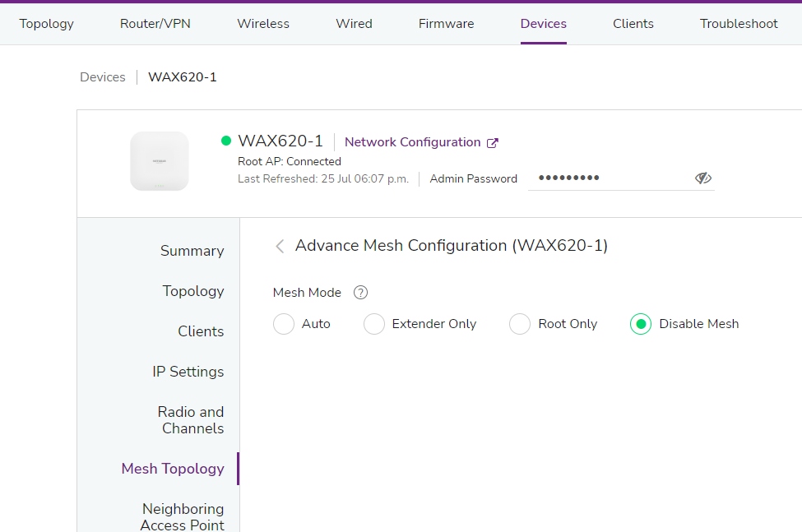Open the Router/VPN tab

pos(155,23)
